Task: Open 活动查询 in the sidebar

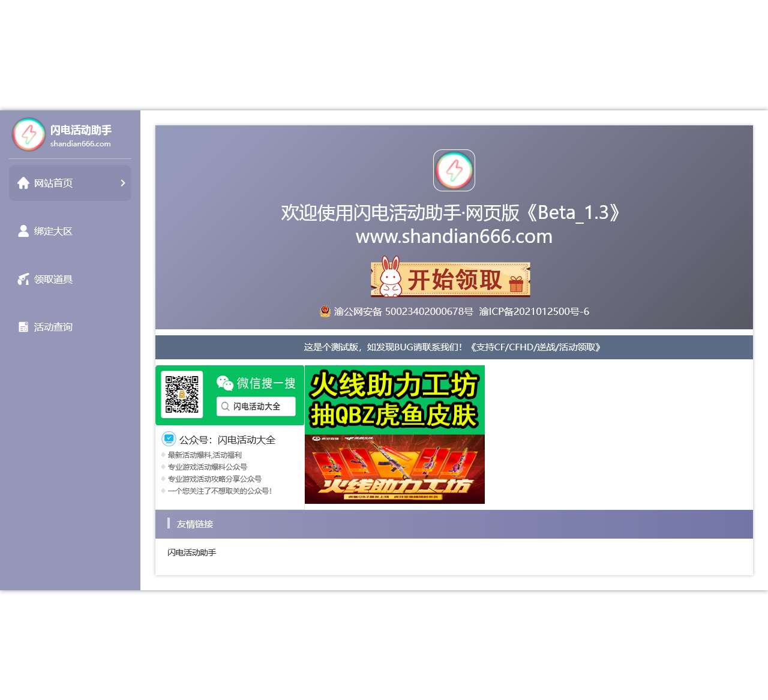Action: tap(53, 326)
